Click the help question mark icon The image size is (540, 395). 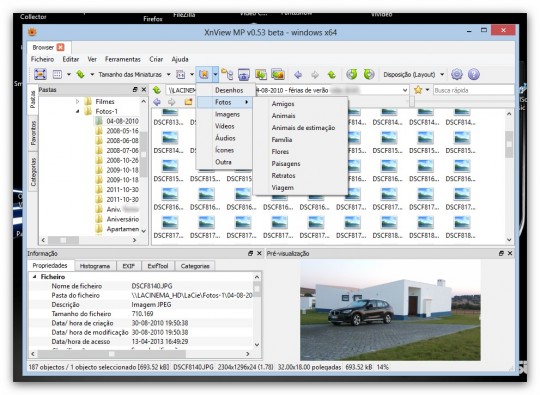[x=474, y=74]
